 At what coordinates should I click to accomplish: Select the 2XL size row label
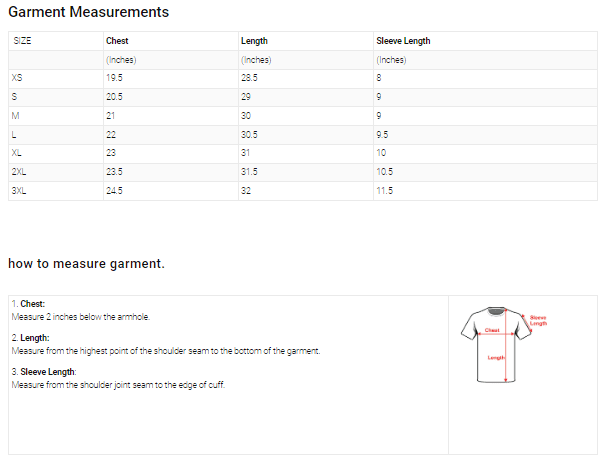pos(19,172)
